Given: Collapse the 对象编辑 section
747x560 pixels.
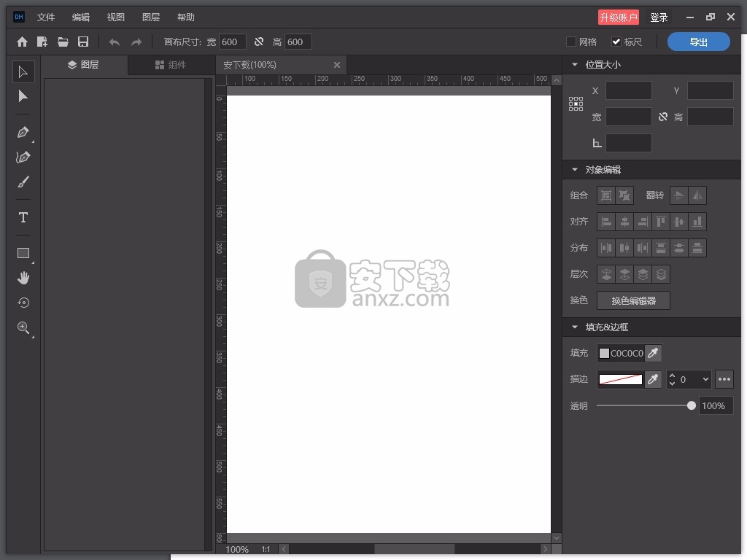Looking at the screenshot, I should pos(575,169).
